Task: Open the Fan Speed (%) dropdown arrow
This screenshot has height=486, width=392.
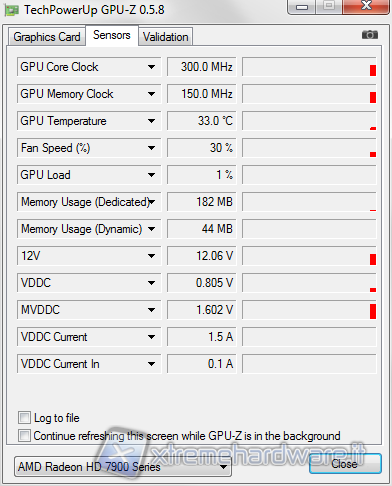Action: point(151,148)
